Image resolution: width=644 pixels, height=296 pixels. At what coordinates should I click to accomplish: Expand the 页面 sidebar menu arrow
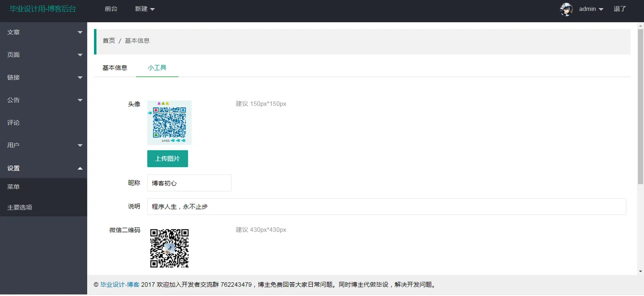coord(80,55)
